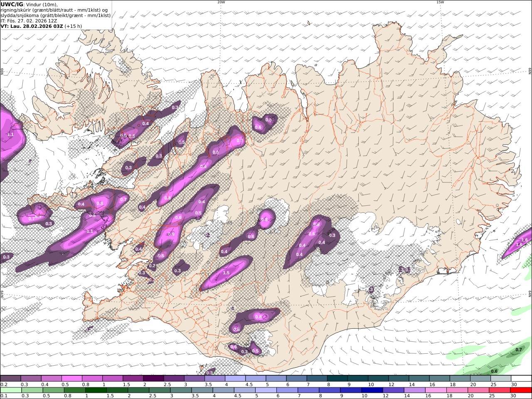Click the light pink swatch above 16 in the rain legend

436,390
